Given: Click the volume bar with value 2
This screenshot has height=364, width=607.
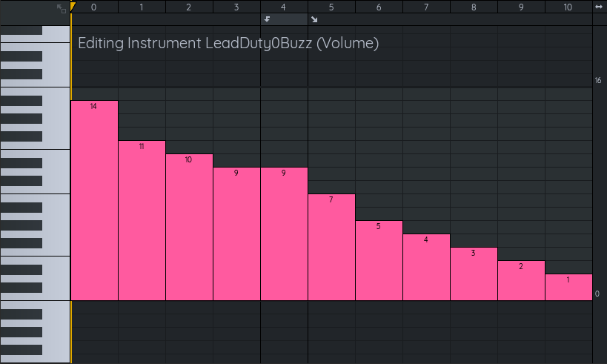Looking at the screenshot, I should click(521, 280).
